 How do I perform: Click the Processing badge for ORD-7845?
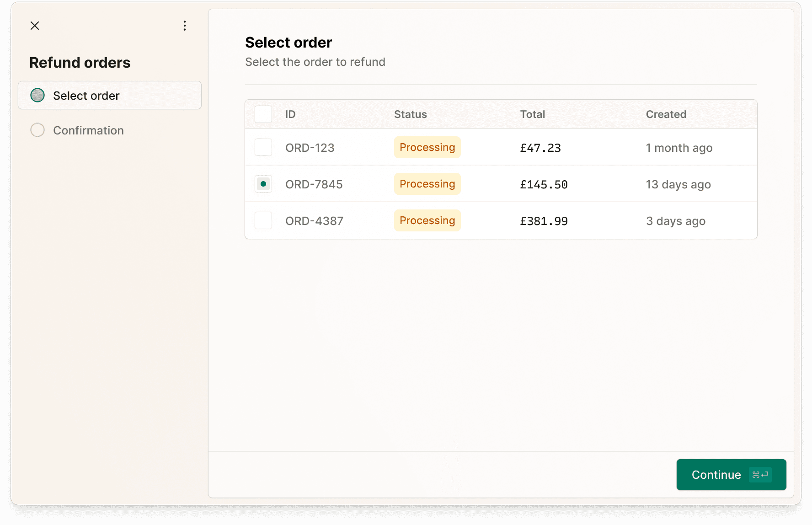(x=427, y=184)
